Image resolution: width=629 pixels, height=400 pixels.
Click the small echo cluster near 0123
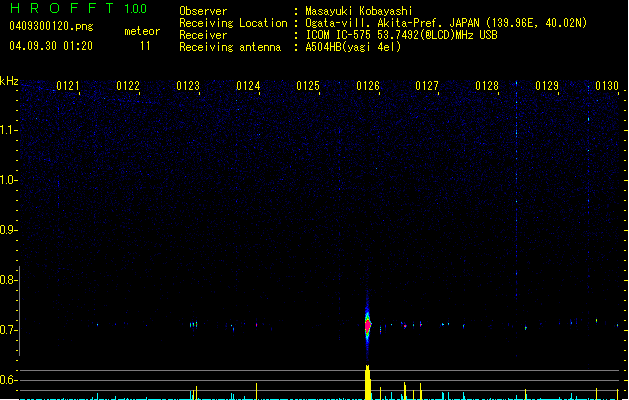pyautogui.click(x=194, y=324)
